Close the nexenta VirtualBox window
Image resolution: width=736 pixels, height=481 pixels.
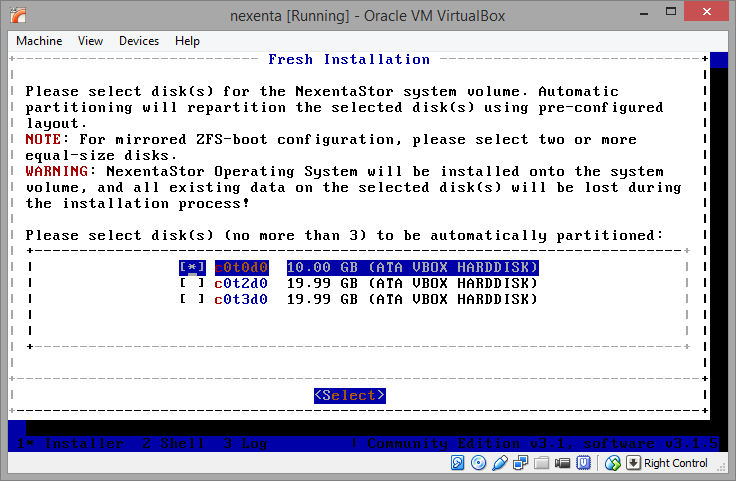706,12
